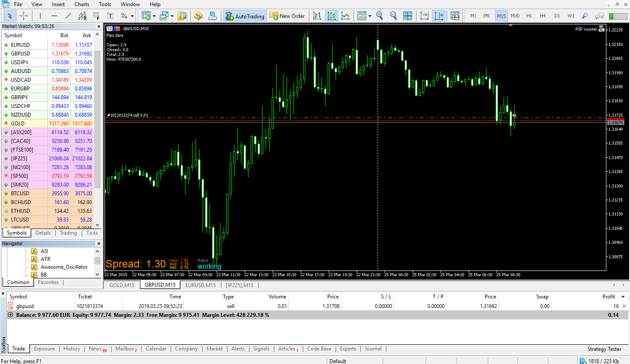Open the new chart dropdown arrow
Screen dimensions: 630x364
tap(154, 16)
